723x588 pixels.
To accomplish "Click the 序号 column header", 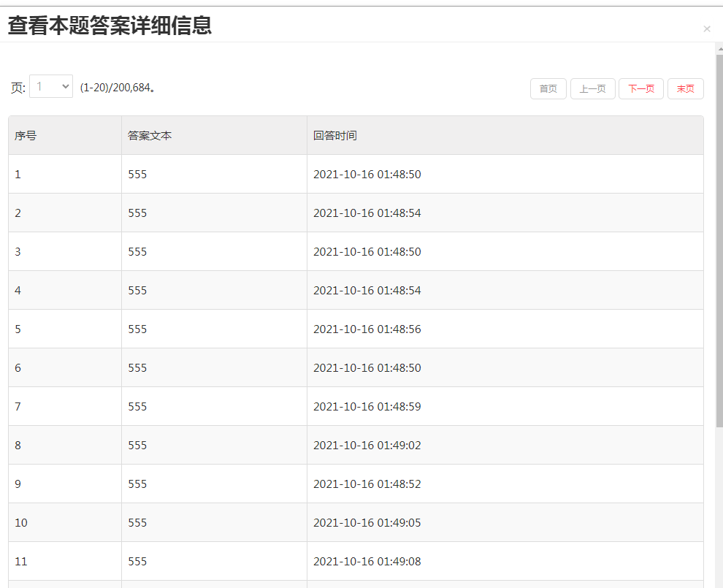I will pyautogui.click(x=26, y=136).
